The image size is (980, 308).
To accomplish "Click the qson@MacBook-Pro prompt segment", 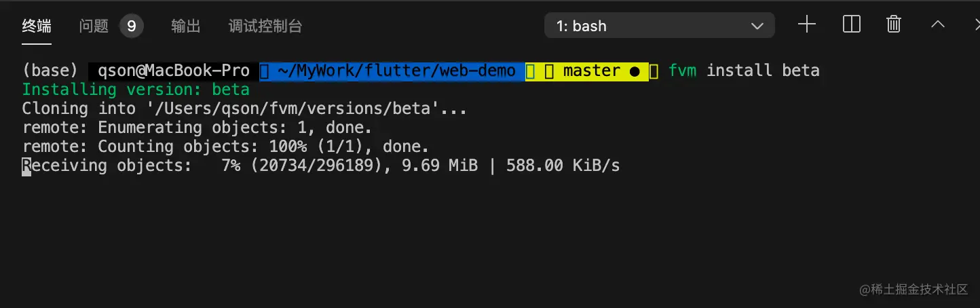I will 173,71.
